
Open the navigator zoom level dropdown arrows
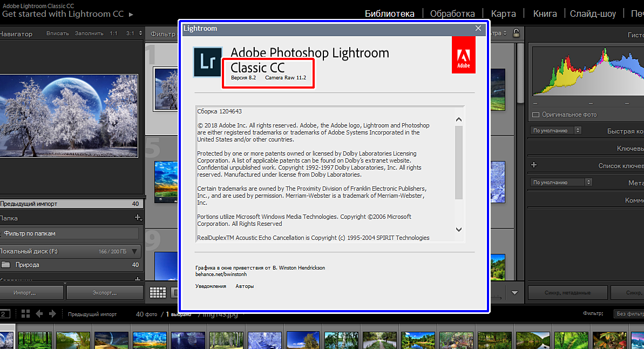tap(140, 33)
